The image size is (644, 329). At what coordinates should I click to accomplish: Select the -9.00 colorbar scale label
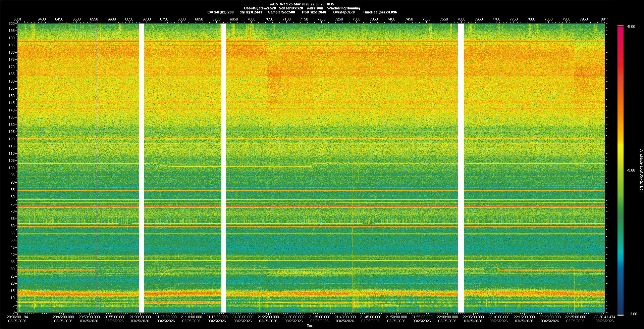tap(631, 170)
